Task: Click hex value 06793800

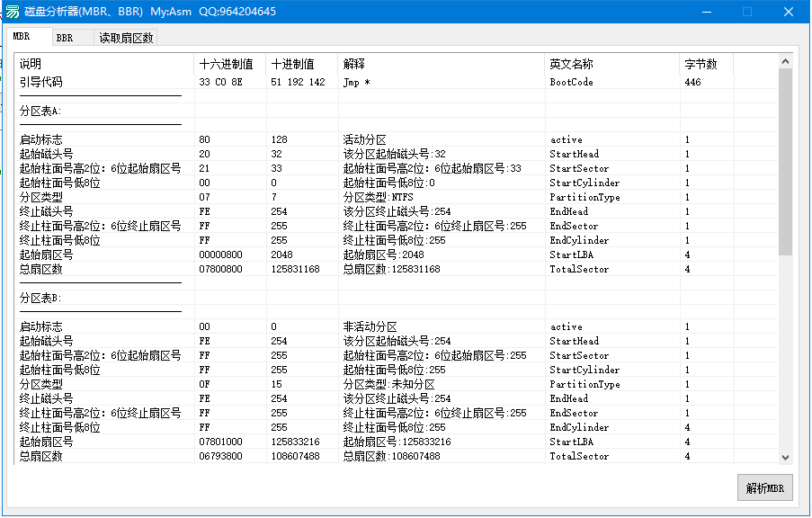Action: click(x=220, y=456)
